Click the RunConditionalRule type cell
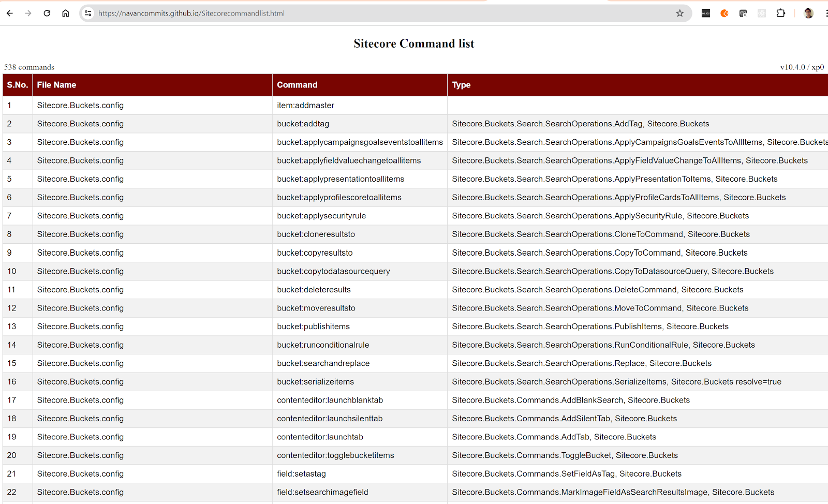This screenshot has height=504, width=828. pos(638,345)
